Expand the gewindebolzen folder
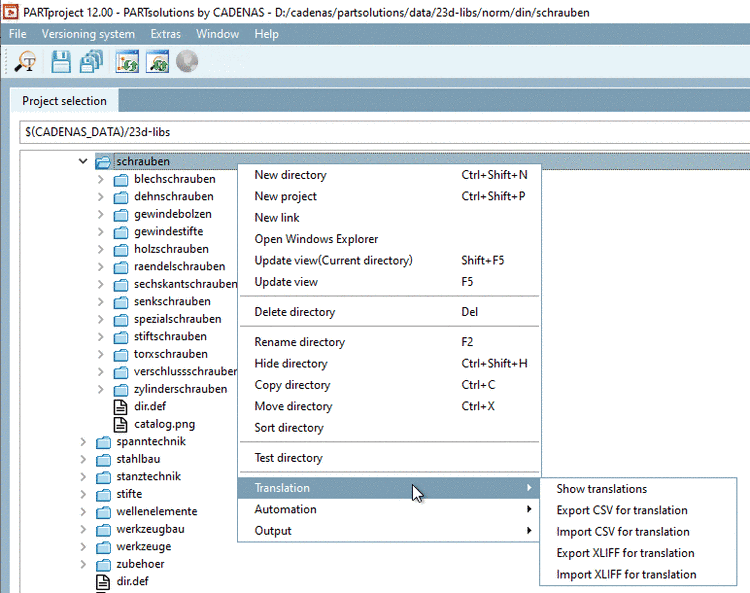This screenshot has height=593, width=750. (100, 214)
